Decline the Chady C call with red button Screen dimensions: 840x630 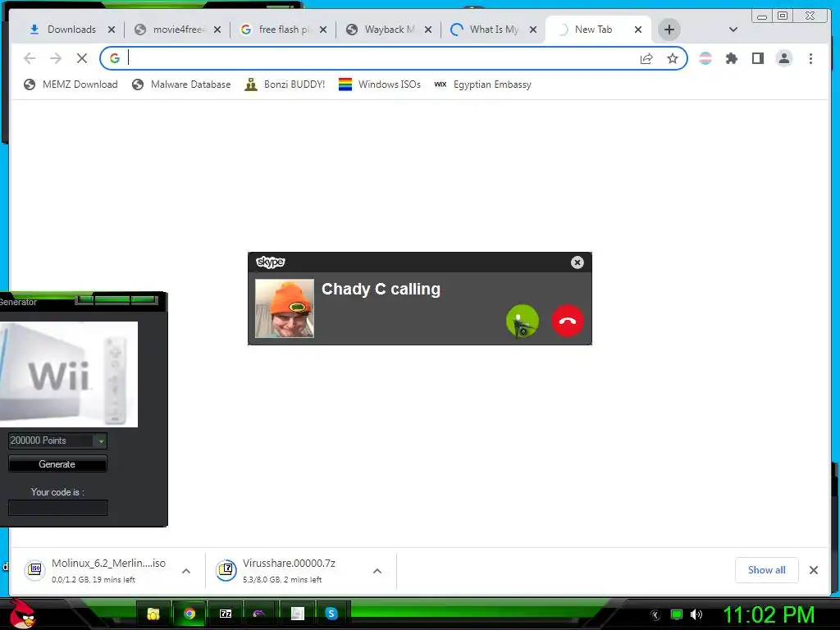coord(568,321)
